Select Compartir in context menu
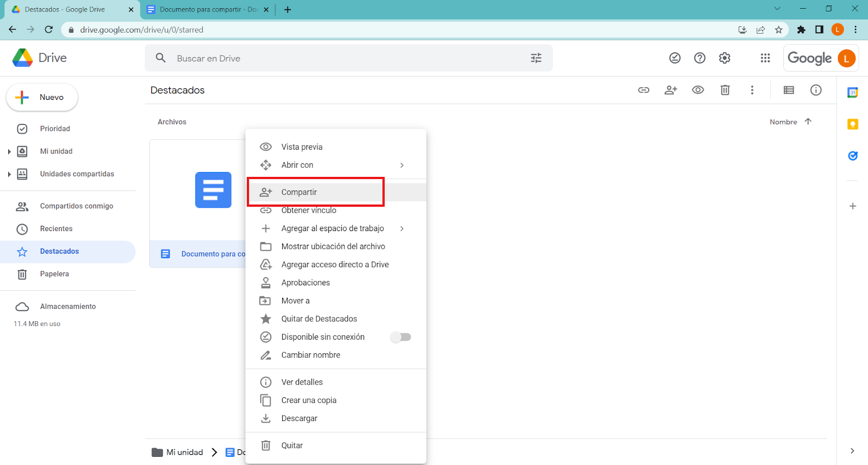The width and height of the screenshot is (868, 465). tap(336, 192)
